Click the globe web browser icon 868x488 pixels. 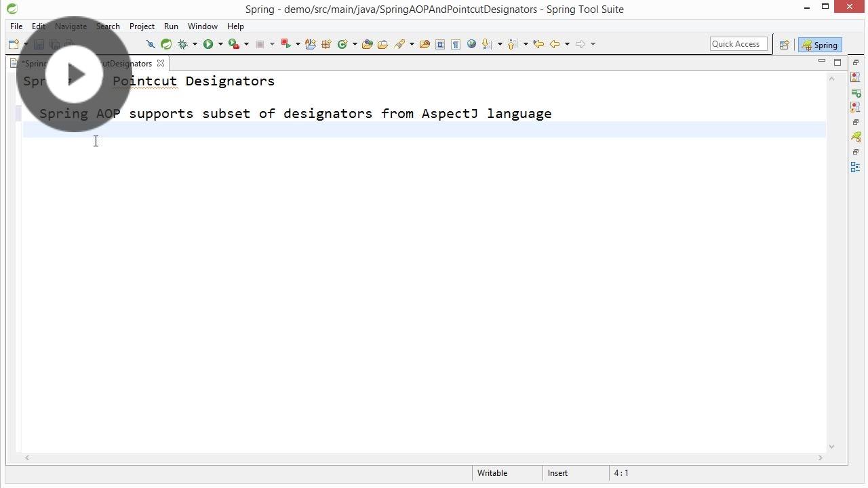(471, 44)
